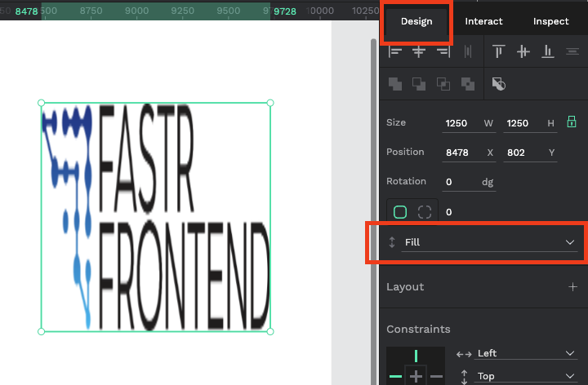Toggle the left constraint marker
The width and height of the screenshot is (588, 385).
coord(395,376)
